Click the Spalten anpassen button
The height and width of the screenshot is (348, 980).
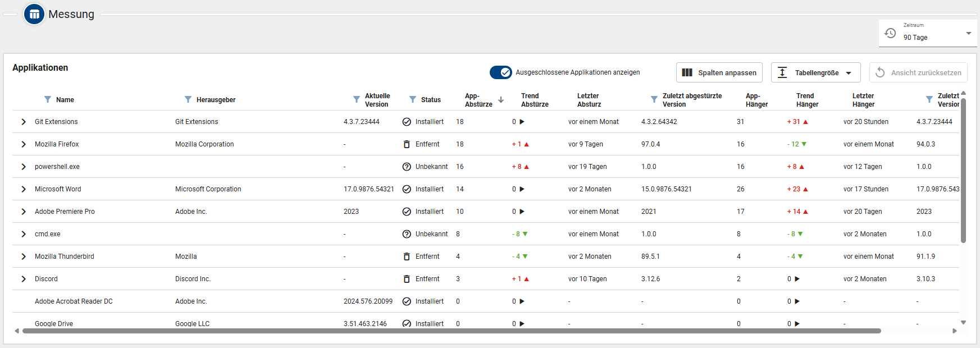click(719, 72)
